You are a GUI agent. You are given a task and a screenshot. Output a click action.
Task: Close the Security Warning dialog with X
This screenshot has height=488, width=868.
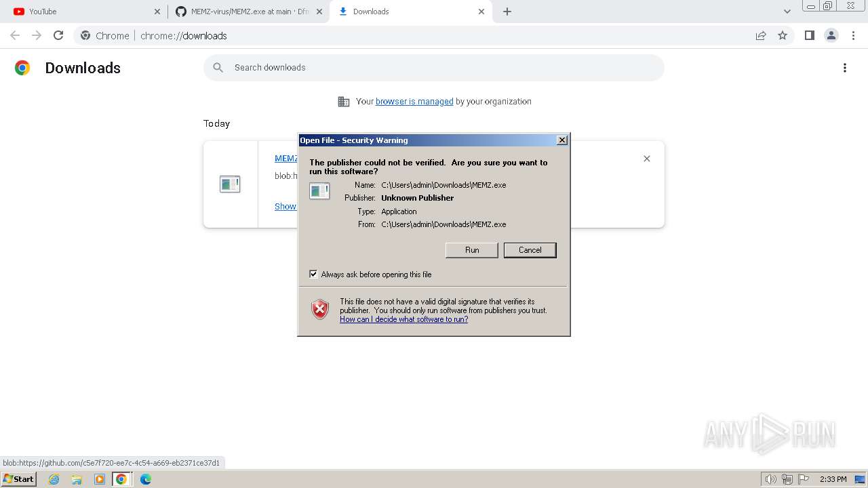[561, 140]
